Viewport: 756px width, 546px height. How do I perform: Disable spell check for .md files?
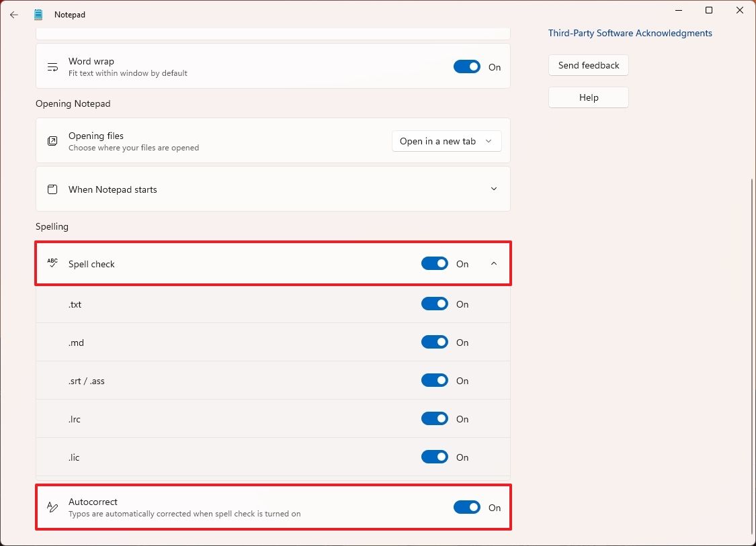435,342
